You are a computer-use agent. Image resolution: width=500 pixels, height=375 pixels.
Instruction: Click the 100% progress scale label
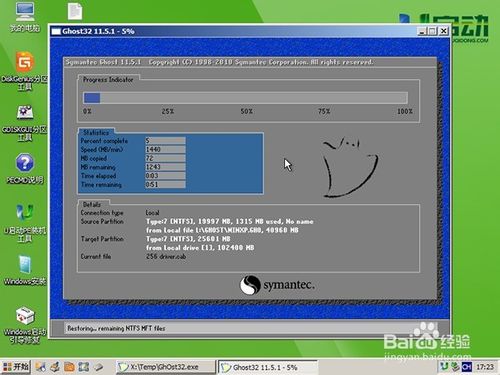point(405,111)
